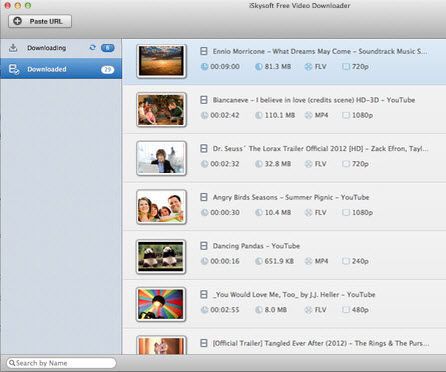The image size is (446, 372).
Task: Click the Paste URL button
Action: pos(40,21)
